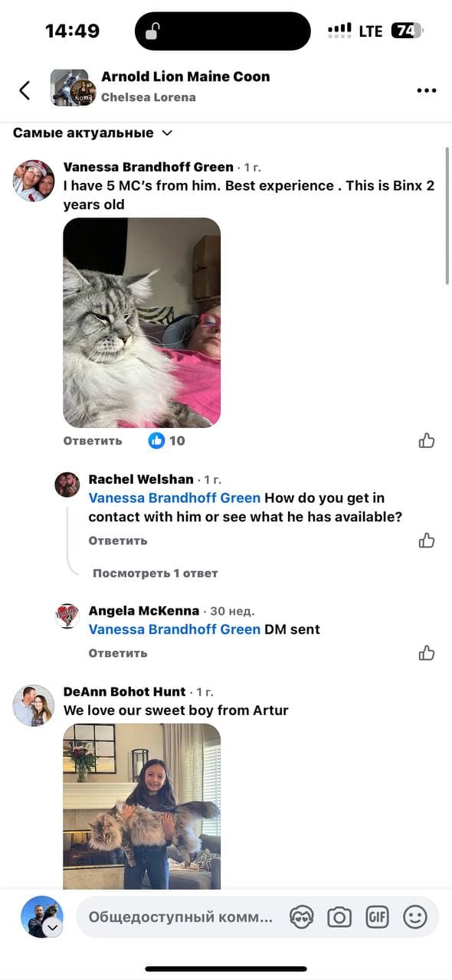Expand Посмотреть 1 ответ under Rachel's comment
Image resolution: width=452 pixels, height=980 pixels.
(156, 573)
